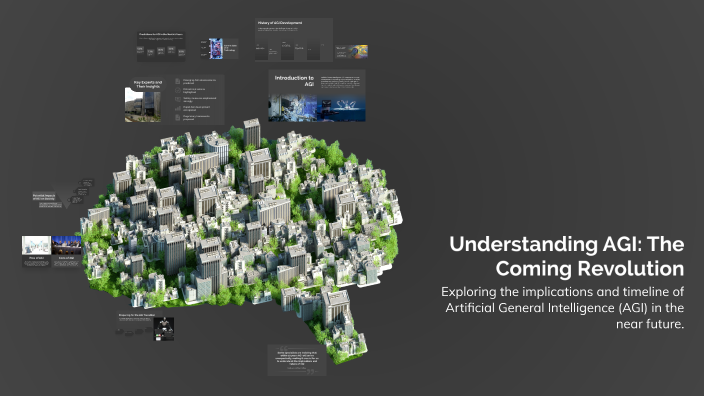The width and height of the screenshot is (704, 396).
Task: Click first document icon in Key Experts list
Action: (178, 81)
